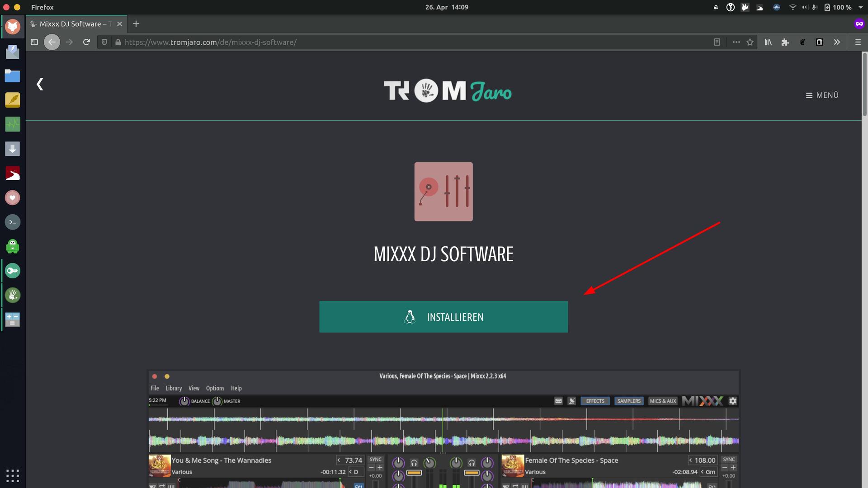Open a new browser tab
Image resolution: width=868 pixels, height=488 pixels.
tap(136, 23)
